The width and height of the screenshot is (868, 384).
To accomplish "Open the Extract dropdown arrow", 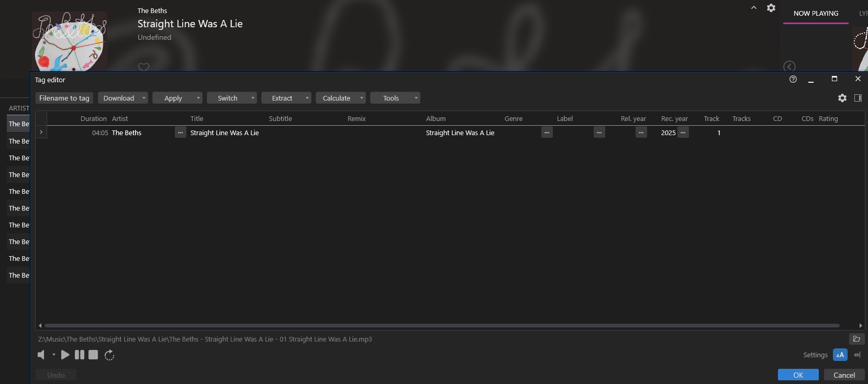I will pos(307,98).
